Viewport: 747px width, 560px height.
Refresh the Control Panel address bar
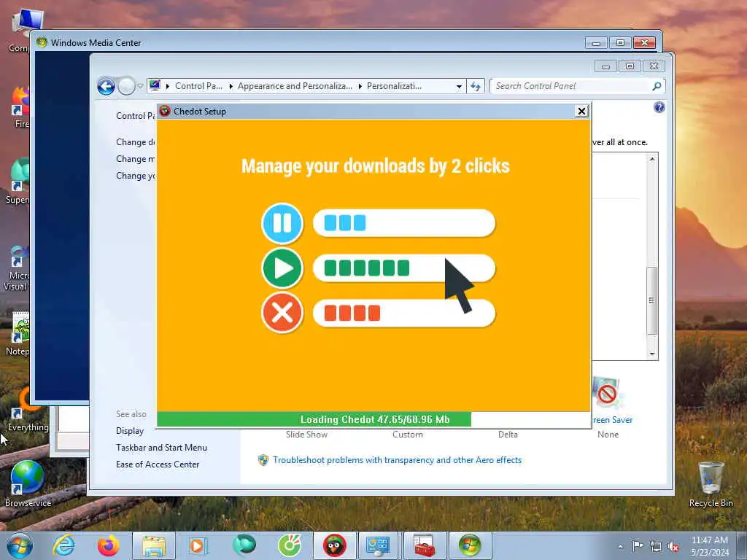click(x=476, y=86)
